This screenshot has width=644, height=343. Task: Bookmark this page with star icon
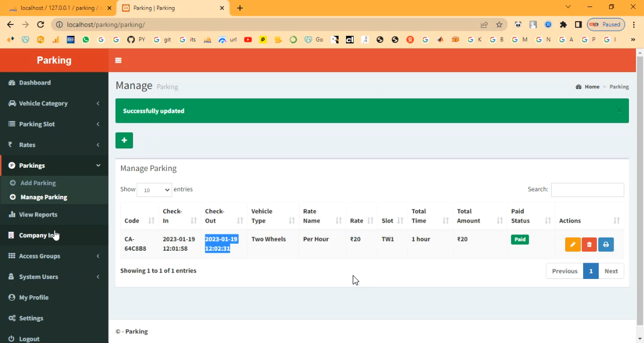pos(499,24)
